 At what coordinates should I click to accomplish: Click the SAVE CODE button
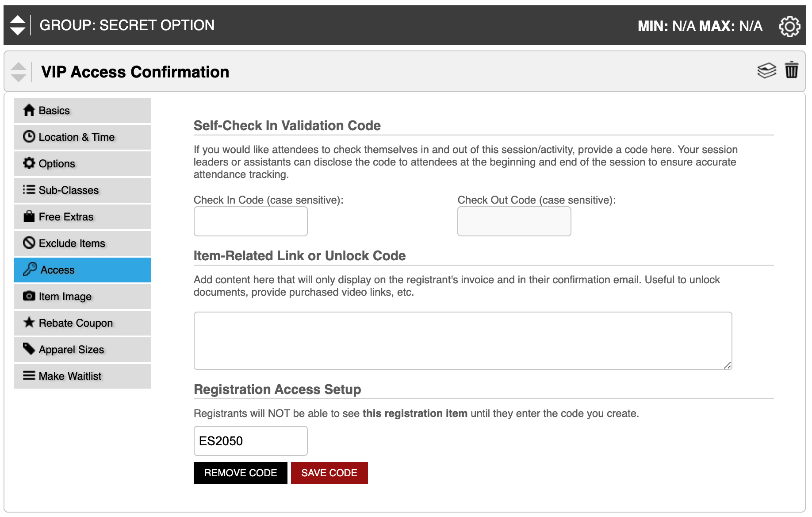click(329, 473)
